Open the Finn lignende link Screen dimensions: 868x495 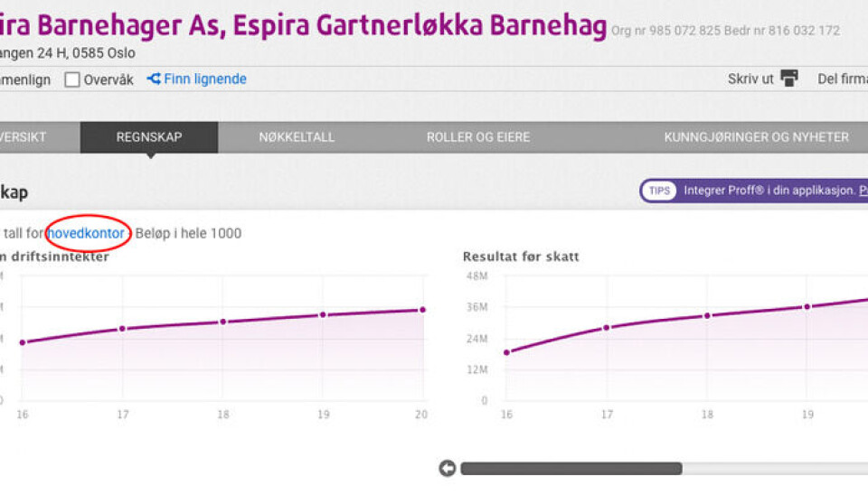pos(204,79)
